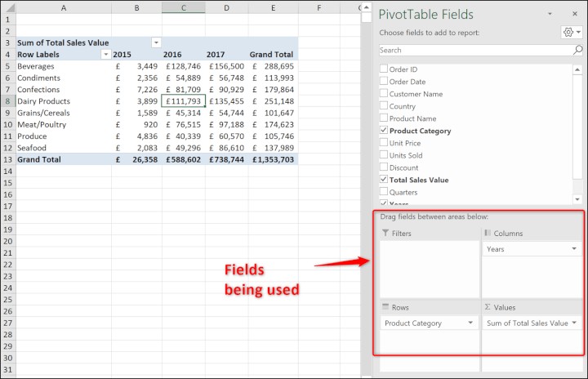Check the Order Date field checkbox
This screenshot has width=588, height=379.
[x=384, y=81]
